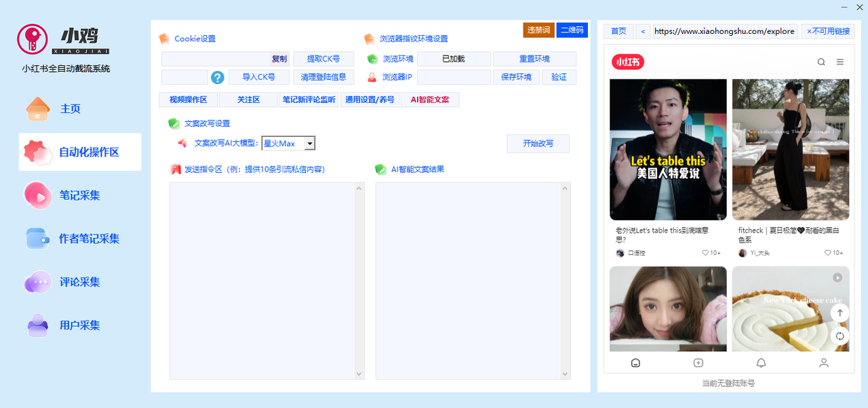Open 主页 from sidebar
This screenshot has width=868, height=408.
71,108
